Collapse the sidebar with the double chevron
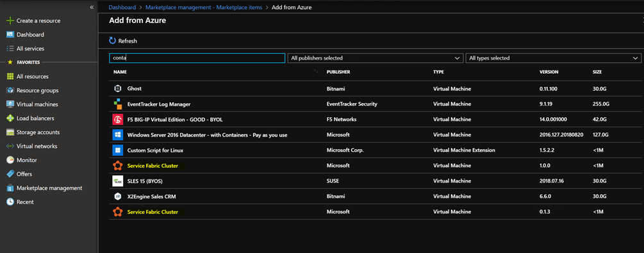Image resolution: width=644 pixels, height=253 pixels. coord(92,8)
